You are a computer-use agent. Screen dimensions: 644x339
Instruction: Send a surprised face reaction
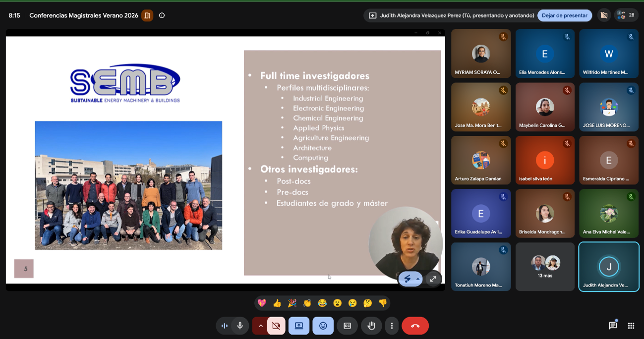click(x=338, y=303)
